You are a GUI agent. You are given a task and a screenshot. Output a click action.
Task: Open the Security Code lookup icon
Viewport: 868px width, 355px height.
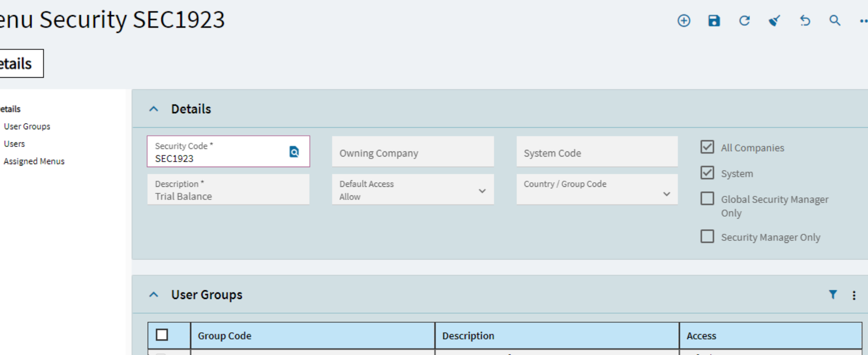[294, 151]
